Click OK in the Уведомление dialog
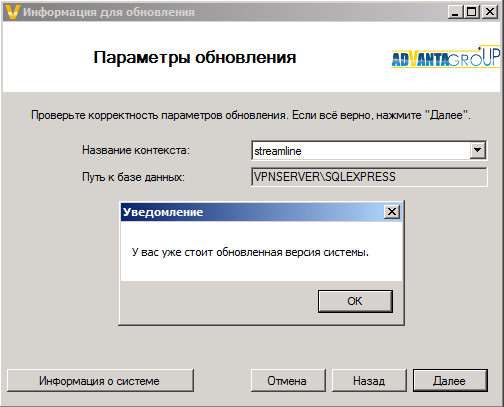Viewport: 504px width, 407px height. pos(355,301)
